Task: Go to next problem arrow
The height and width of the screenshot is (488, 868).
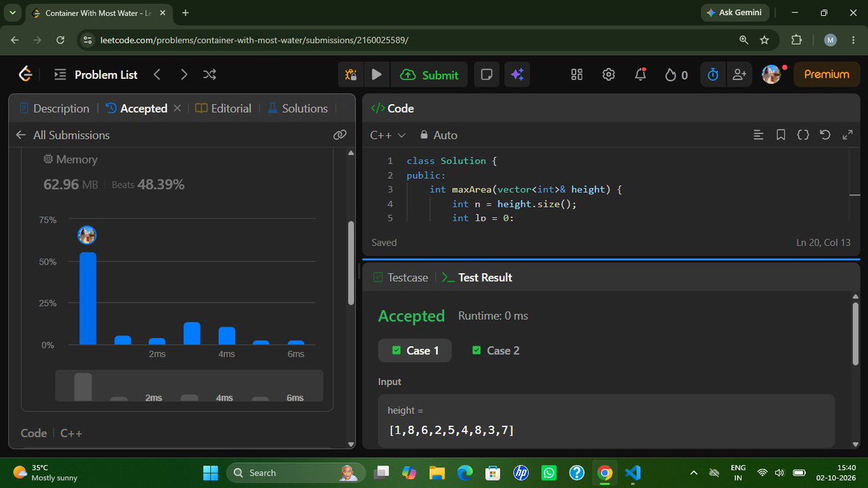Action: pos(184,74)
